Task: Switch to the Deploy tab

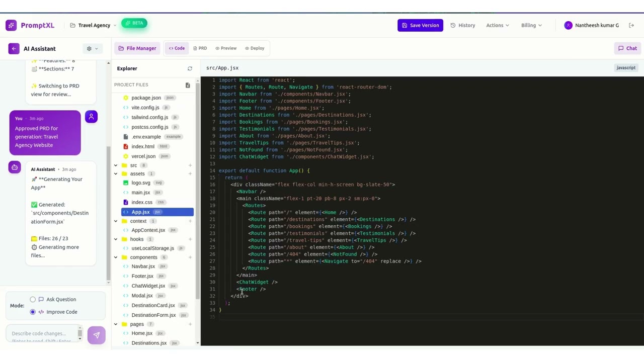Action: [254, 48]
